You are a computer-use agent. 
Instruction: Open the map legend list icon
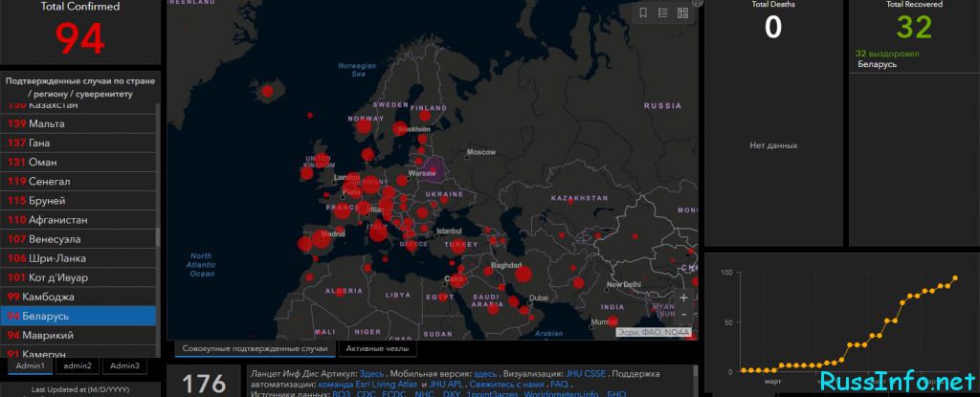pos(663,12)
